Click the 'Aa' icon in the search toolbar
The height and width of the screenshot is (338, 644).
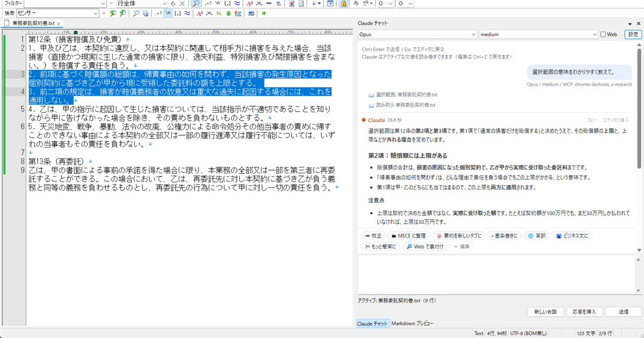point(199,13)
